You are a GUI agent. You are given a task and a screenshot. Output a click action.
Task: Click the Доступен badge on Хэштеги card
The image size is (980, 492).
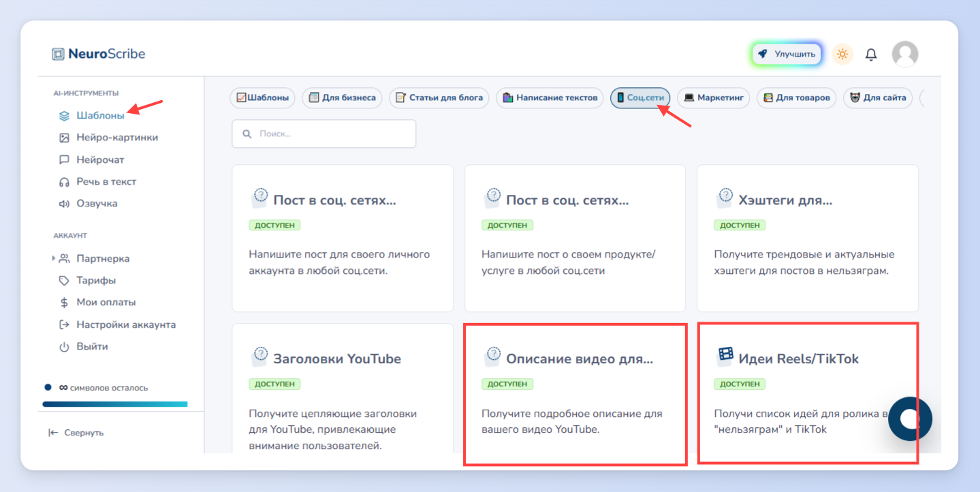[x=740, y=225]
